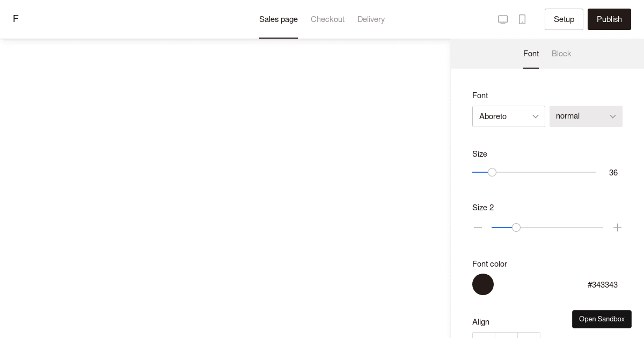The height and width of the screenshot is (338, 644).
Task: Go to the Checkout tab
Action: (x=327, y=19)
